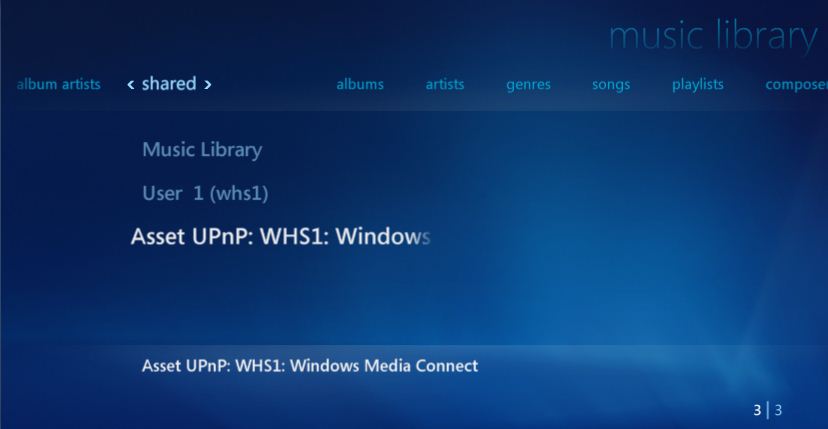Switch to the album artists view

(59, 84)
